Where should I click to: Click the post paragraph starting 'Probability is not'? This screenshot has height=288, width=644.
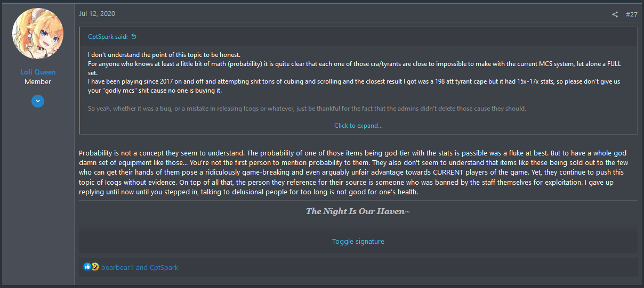(358, 173)
